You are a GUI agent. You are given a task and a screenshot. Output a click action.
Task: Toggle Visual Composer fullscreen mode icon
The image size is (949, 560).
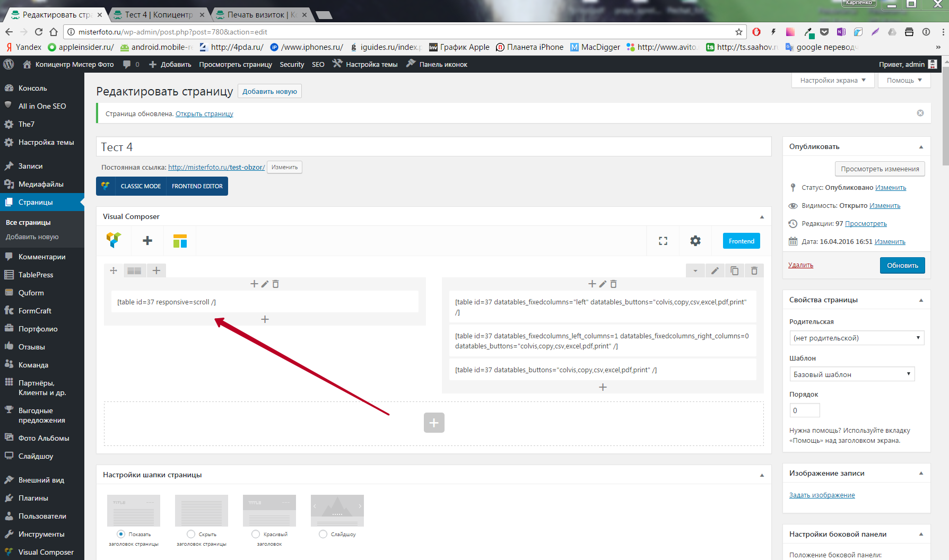click(x=663, y=241)
